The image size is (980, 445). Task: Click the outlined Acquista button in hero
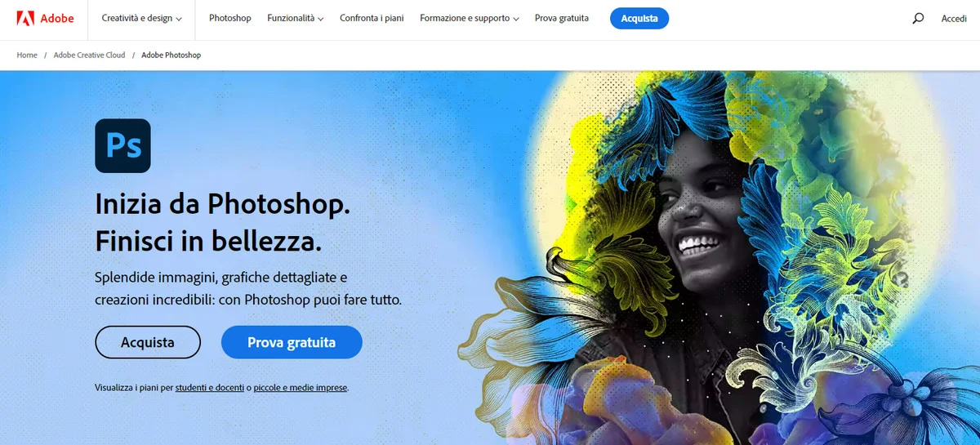point(148,342)
